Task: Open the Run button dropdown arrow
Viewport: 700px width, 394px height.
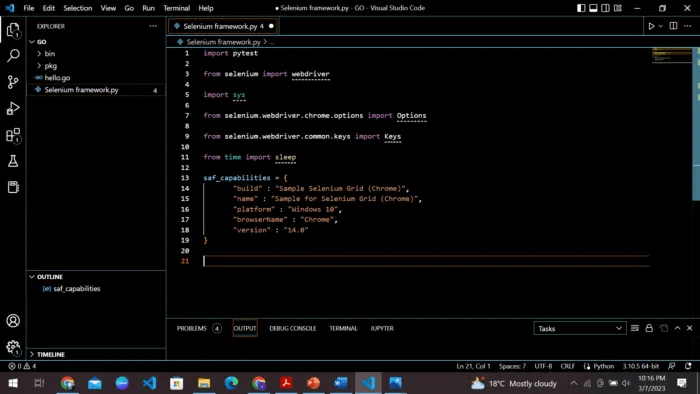Action: point(661,26)
